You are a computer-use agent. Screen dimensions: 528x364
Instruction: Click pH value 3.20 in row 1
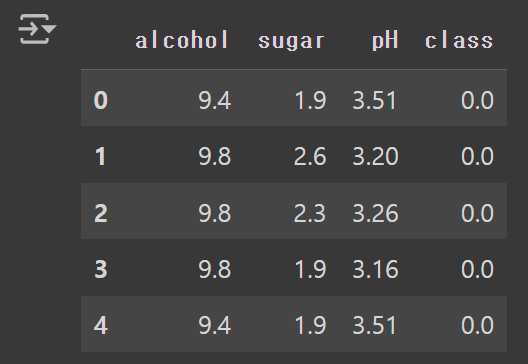375,157
